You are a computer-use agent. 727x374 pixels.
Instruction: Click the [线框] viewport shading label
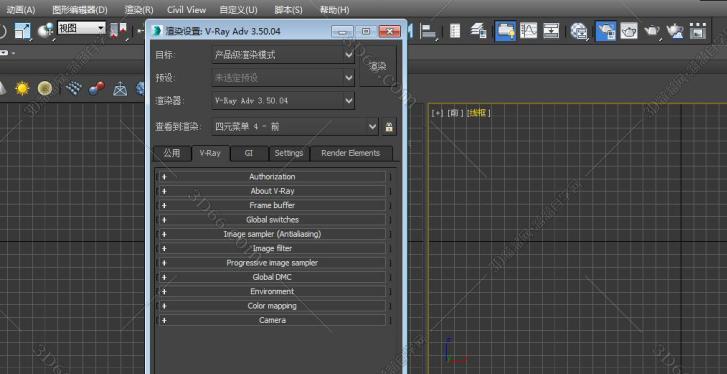point(478,113)
